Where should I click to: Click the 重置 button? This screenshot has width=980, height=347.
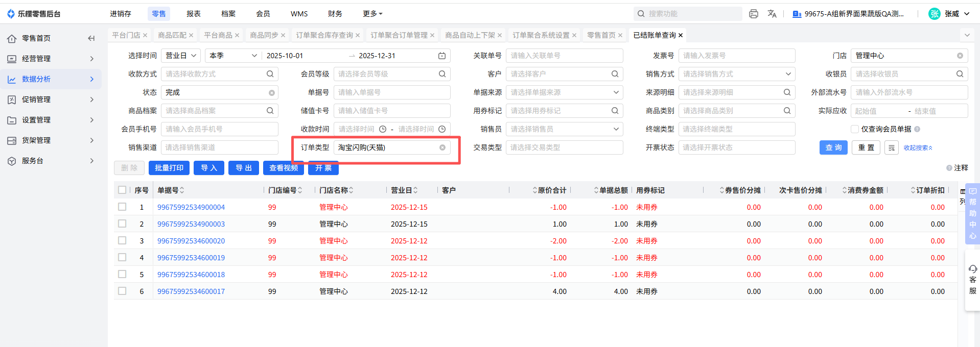(866, 147)
